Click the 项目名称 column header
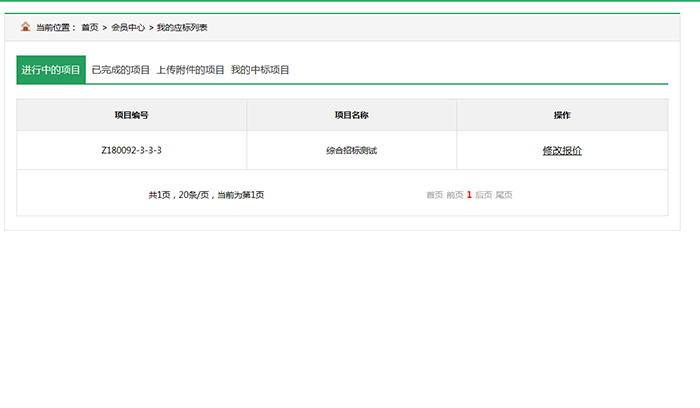 pyautogui.click(x=351, y=115)
